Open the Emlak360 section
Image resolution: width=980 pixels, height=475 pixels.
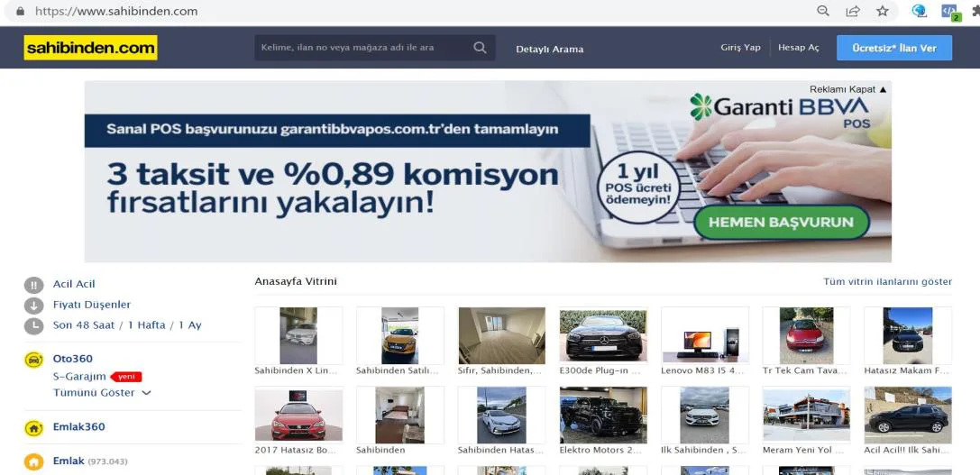[78, 427]
